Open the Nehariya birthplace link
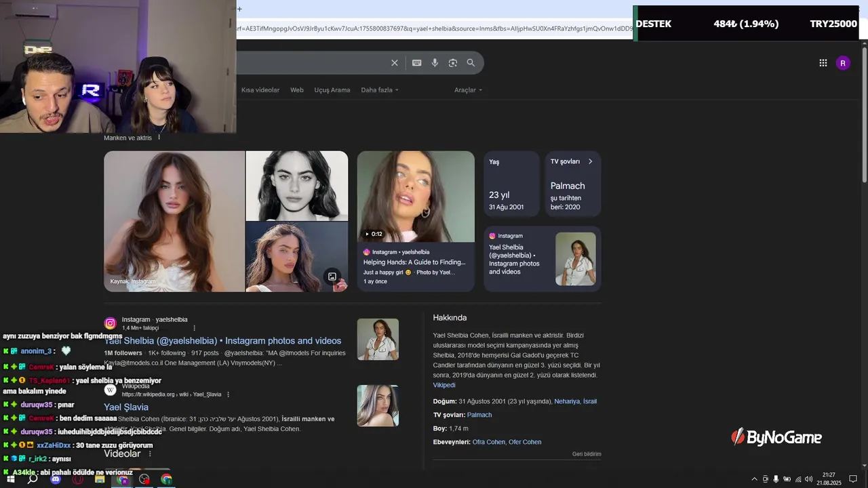The image size is (868, 488). pyautogui.click(x=567, y=401)
